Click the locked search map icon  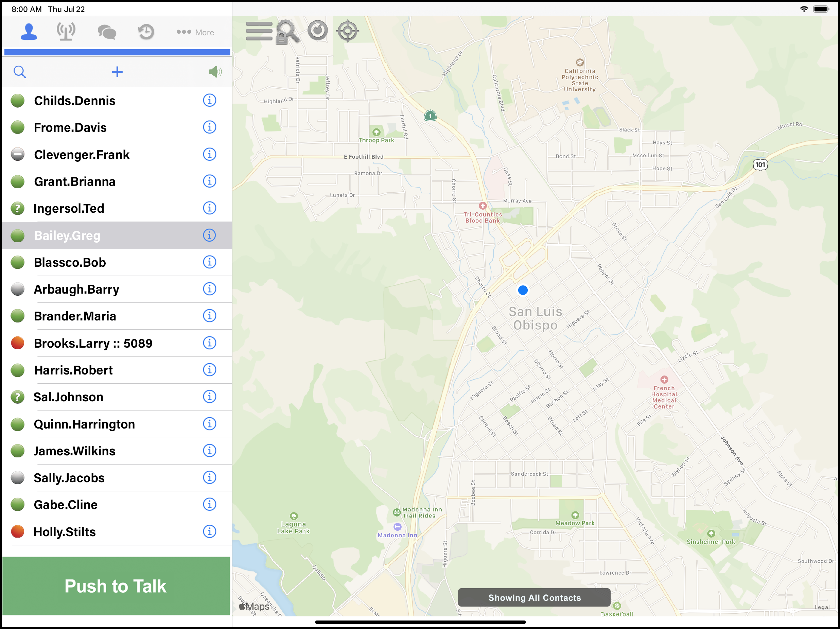(x=287, y=32)
